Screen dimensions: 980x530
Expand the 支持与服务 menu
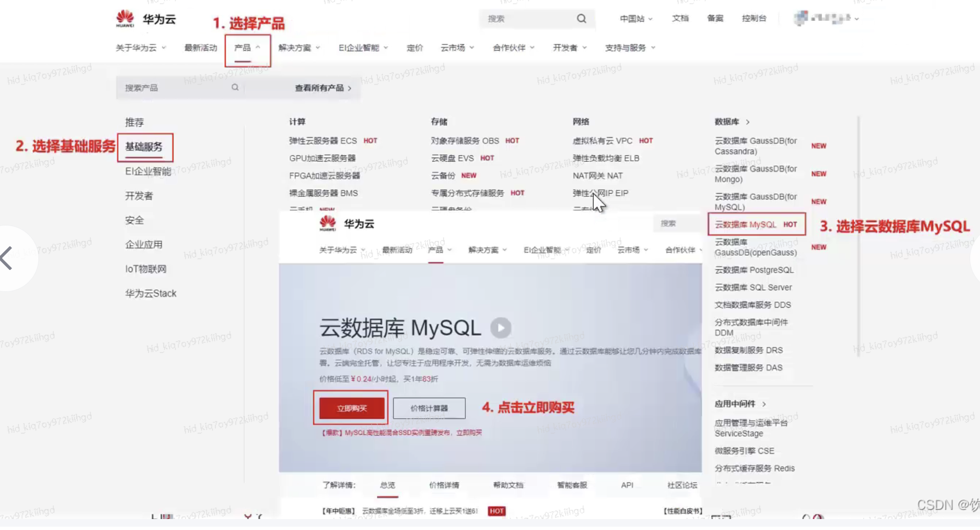630,48
